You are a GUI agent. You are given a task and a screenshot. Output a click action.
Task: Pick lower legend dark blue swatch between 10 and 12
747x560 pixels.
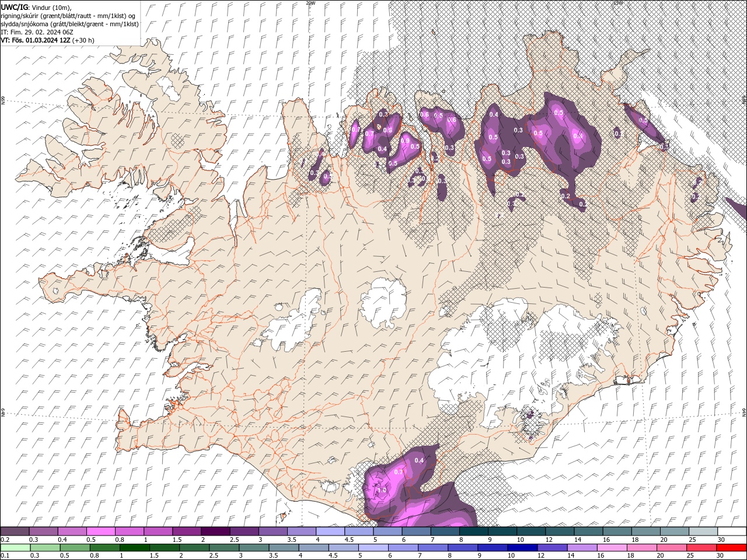point(522,548)
